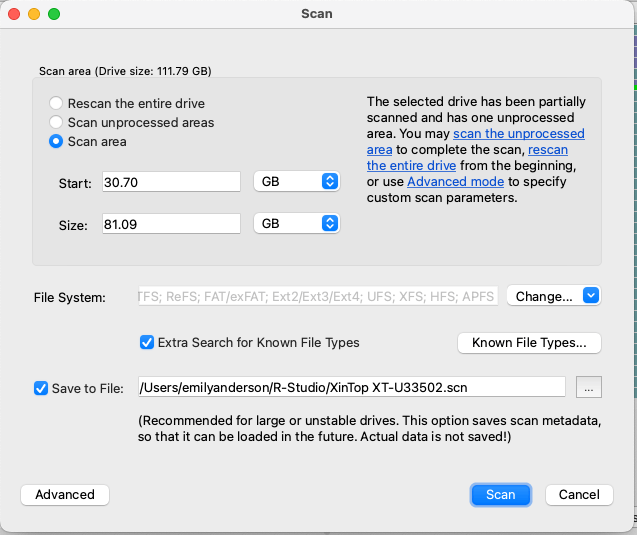Click the Start value input field
Screen dimensions: 637x535
[x=171, y=182]
